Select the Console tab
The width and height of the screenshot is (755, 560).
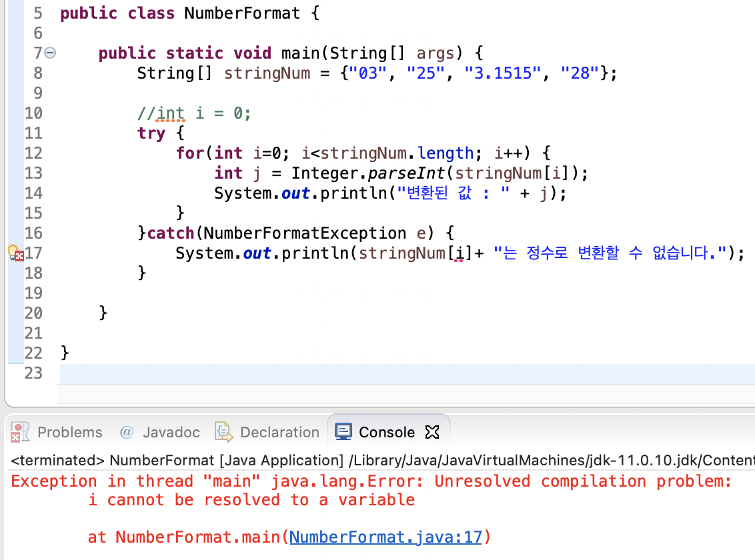tap(387, 432)
